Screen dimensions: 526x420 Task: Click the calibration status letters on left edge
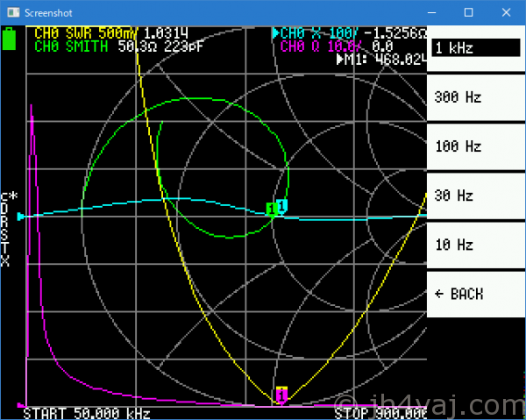[7, 228]
